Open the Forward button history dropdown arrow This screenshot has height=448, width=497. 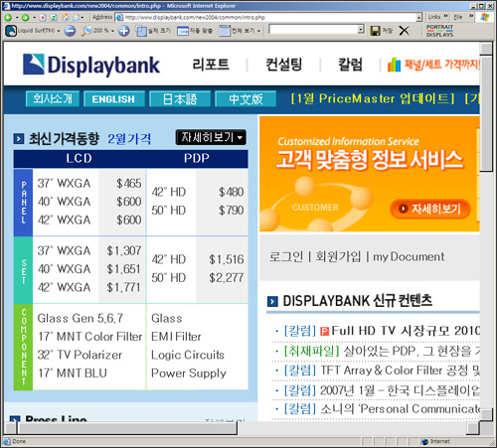click(34, 18)
